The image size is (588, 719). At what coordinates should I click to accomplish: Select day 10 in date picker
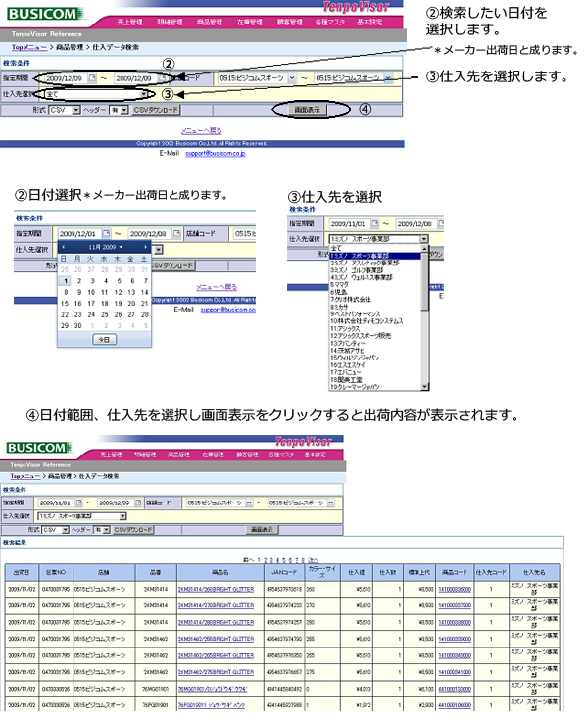[x=91, y=293]
